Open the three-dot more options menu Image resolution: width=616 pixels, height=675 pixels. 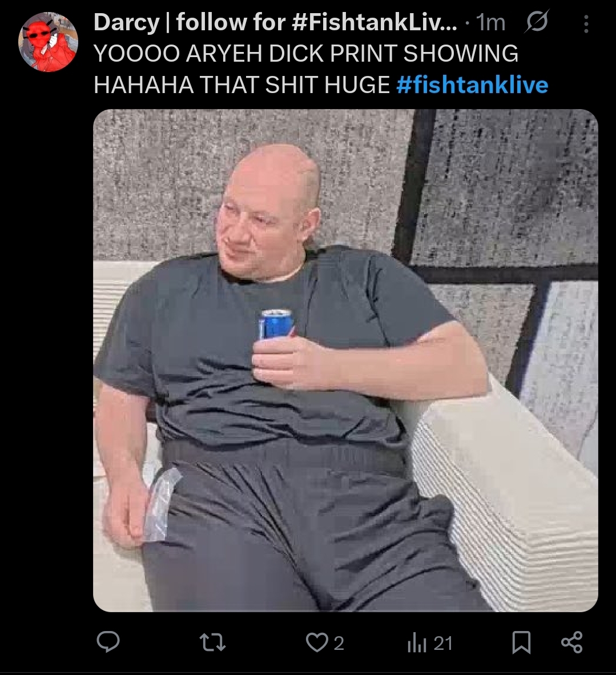[x=586, y=24]
